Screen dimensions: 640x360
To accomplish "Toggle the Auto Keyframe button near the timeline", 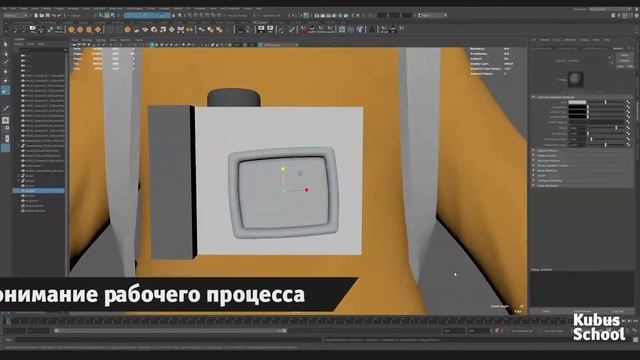I will pos(498,331).
